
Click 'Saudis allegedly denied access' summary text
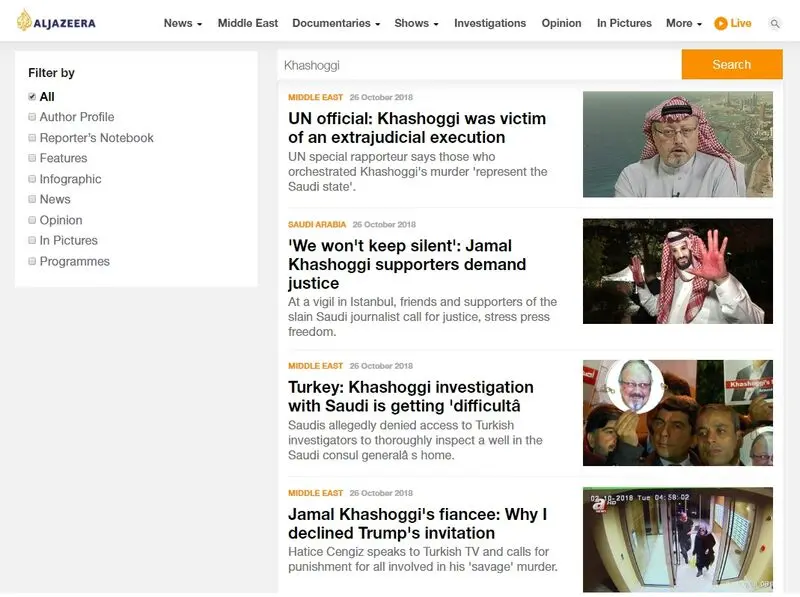tap(415, 440)
